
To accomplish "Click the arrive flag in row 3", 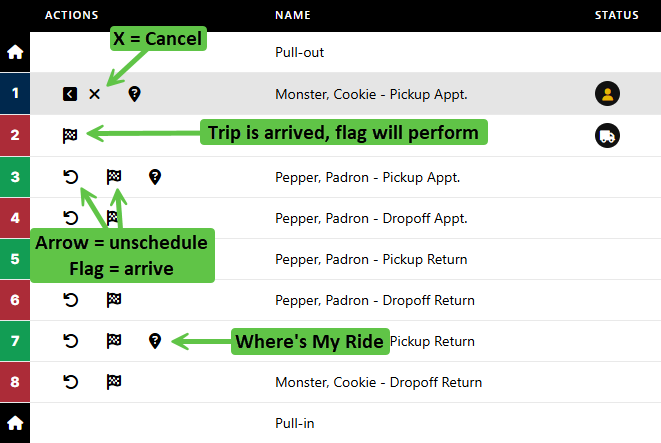I will (114, 177).
